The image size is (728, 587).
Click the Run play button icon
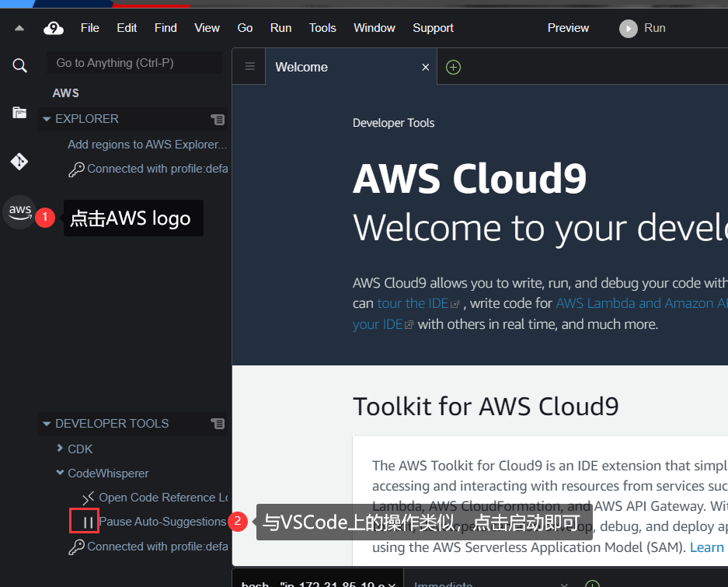[x=629, y=29]
